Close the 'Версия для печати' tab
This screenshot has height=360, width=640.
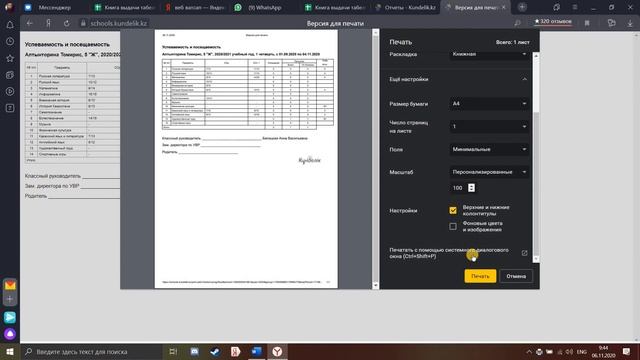point(504,7)
